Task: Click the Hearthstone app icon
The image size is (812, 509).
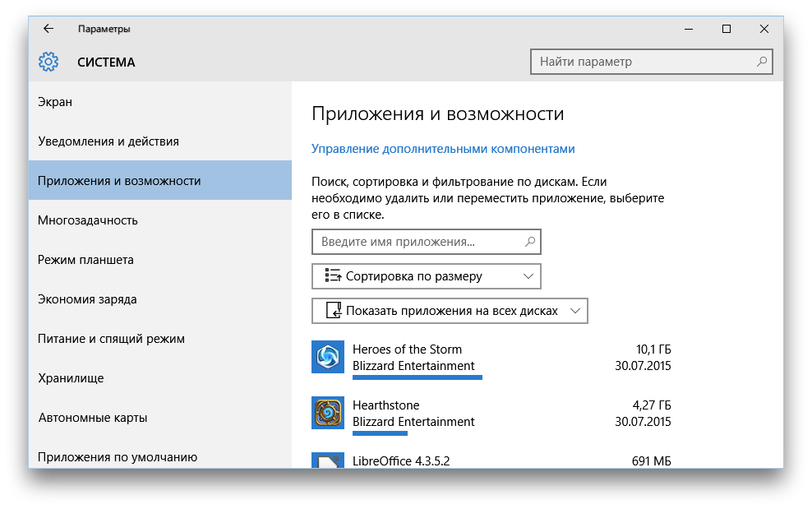Action: pos(328,413)
